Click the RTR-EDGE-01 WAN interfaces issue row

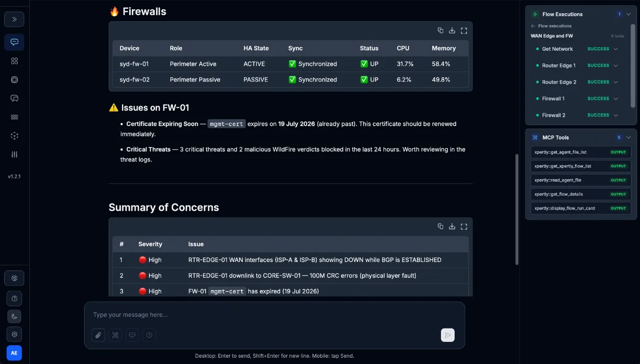coord(290,260)
